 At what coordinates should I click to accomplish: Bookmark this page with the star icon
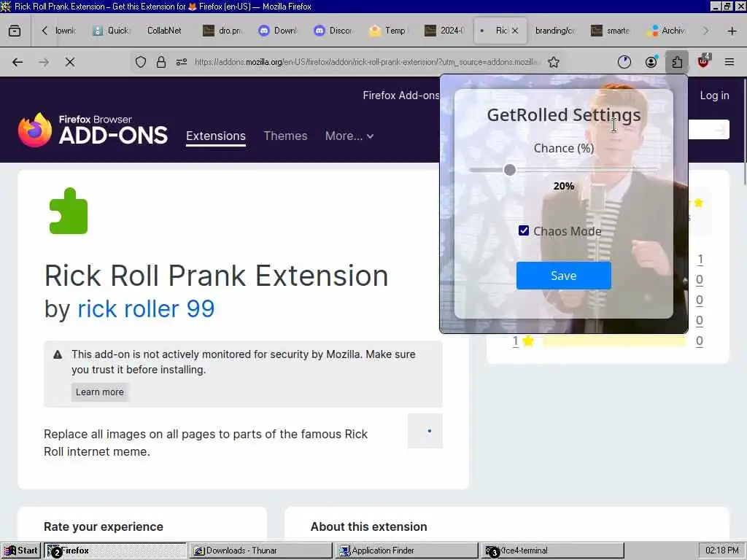click(553, 63)
